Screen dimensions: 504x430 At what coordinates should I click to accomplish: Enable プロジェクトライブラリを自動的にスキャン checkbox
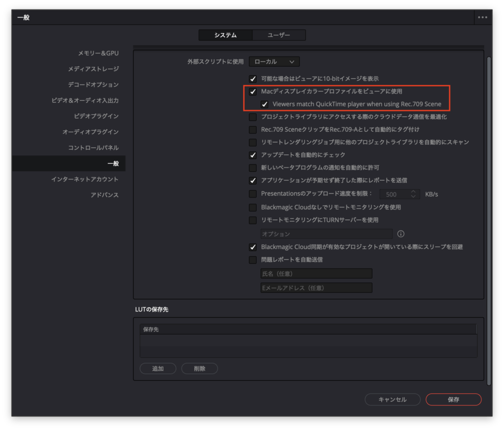tap(253, 142)
